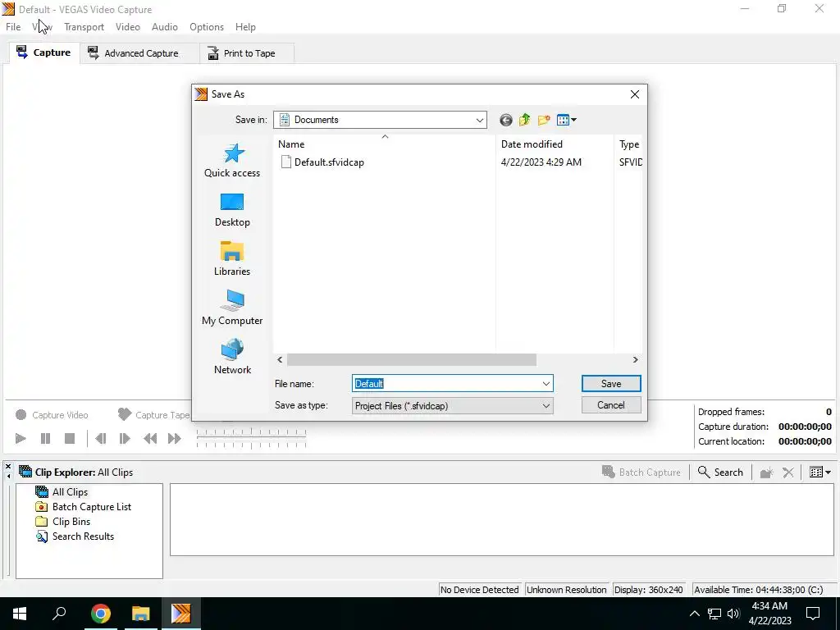Viewport: 840px width, 630px height.
Task: Click the Capture Video button
Action: [x=52, y=415]
